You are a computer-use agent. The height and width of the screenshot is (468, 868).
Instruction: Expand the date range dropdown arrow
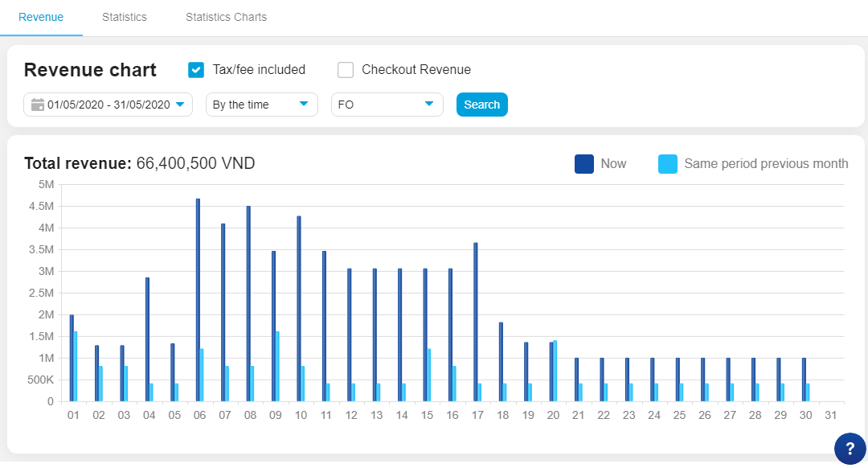coord(180,105)
